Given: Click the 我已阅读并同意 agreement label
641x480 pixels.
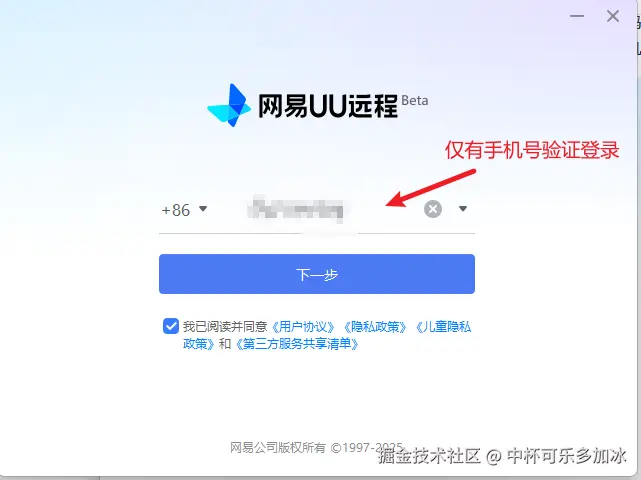Looking at the screenshot, I should [225, 327].
